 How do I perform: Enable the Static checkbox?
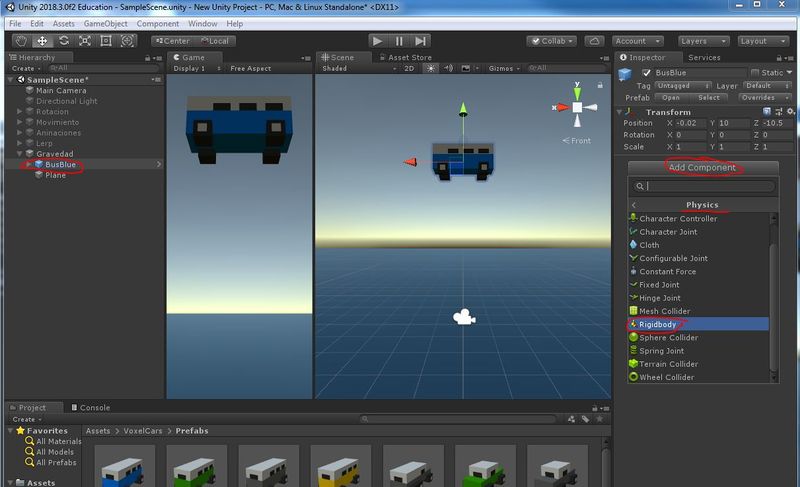click(755, 72)
